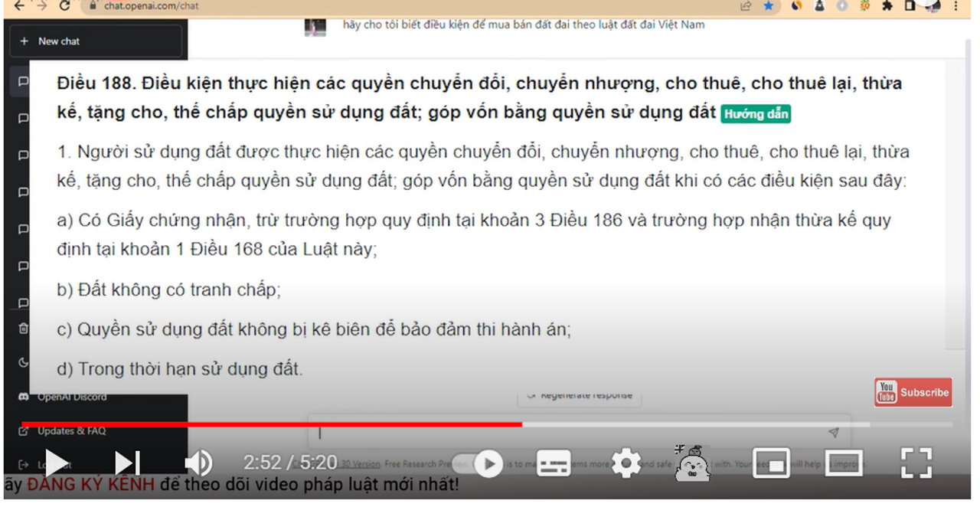Screen dimensions: 980x507
Task: Click the Regenerate response button
Action: [x=580, y=395]
